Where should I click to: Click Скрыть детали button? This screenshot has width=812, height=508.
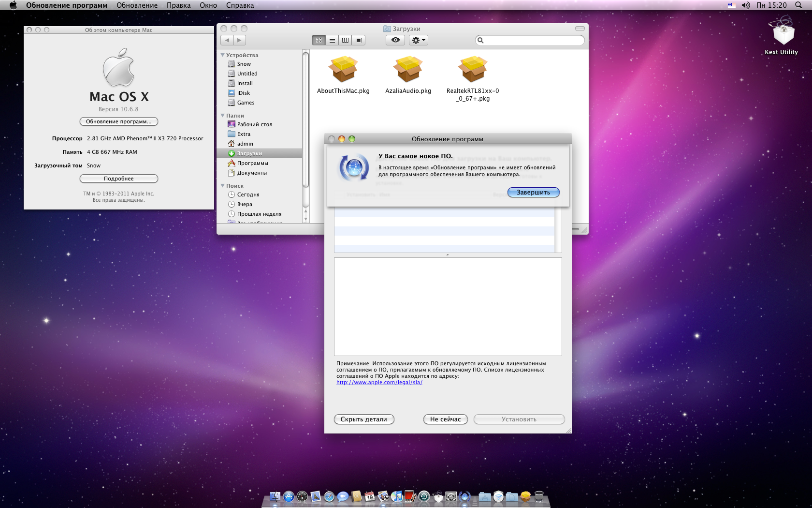click(x=364, y=419)
